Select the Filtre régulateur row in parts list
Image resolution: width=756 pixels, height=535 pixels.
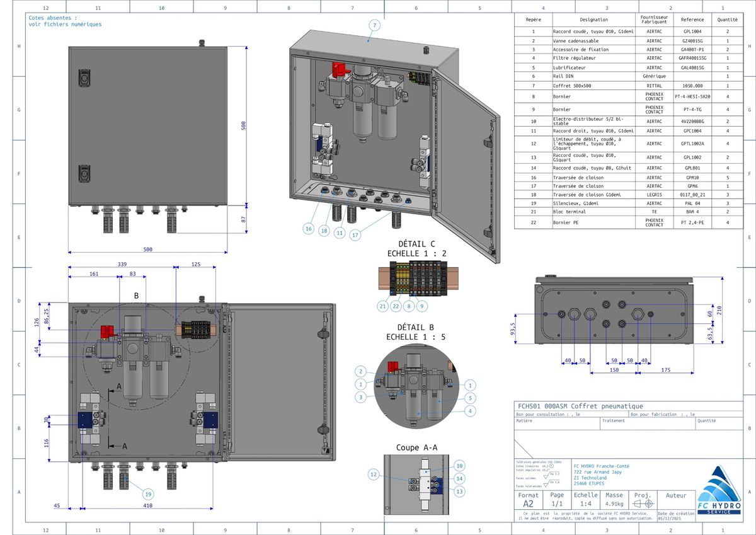pyautogui.click(x=593, y=58)
